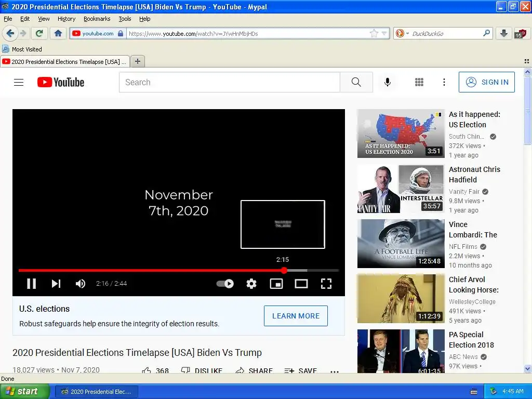Open the Tools menu
Screen dimensions: 532x399
point(125,19)
